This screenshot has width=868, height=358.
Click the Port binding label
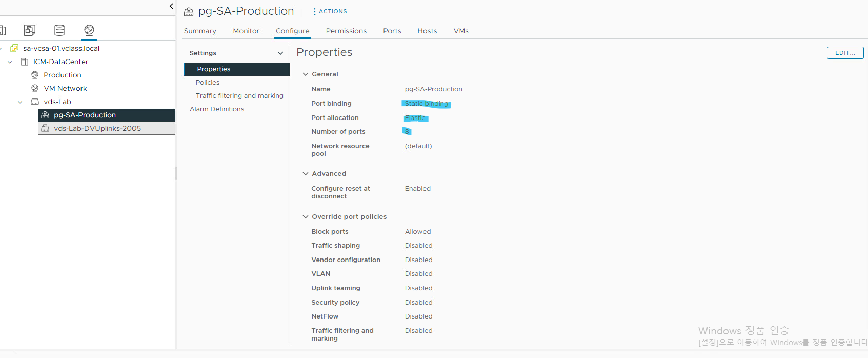331,104
